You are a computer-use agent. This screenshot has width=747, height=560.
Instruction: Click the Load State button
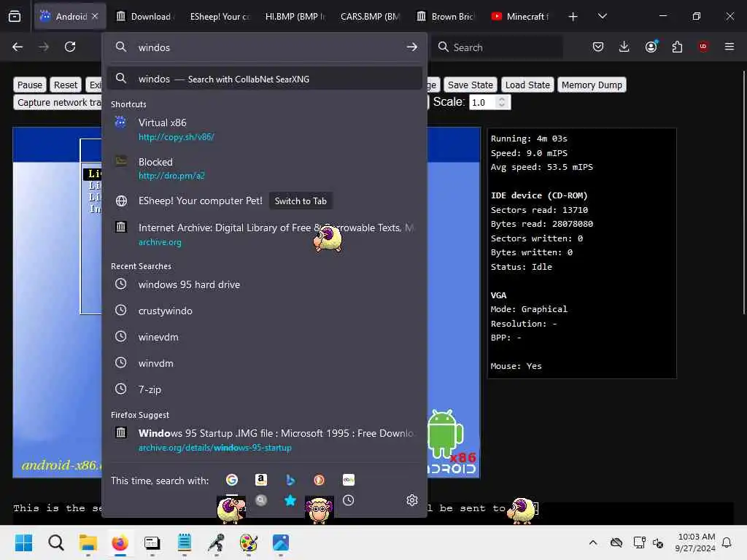coord(527,85)
